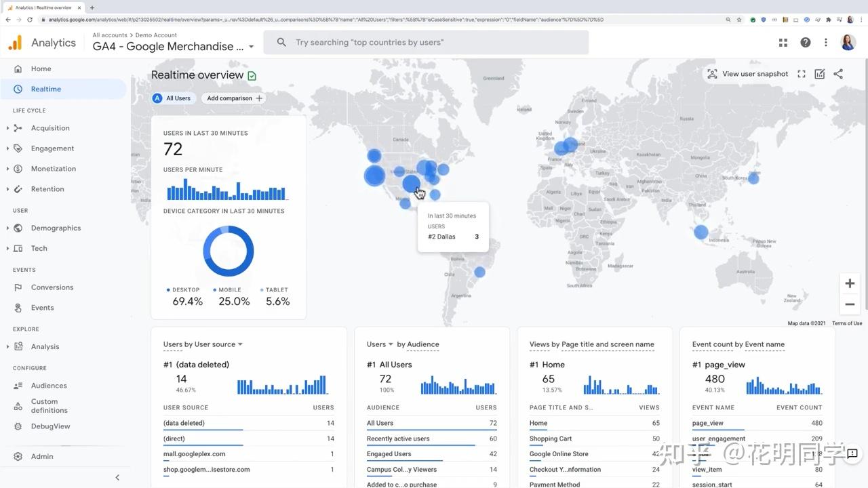The height and width of the screenshot is (488, 868).
Task: Expand the GA4 property selector dropdown
Action: 251,47
